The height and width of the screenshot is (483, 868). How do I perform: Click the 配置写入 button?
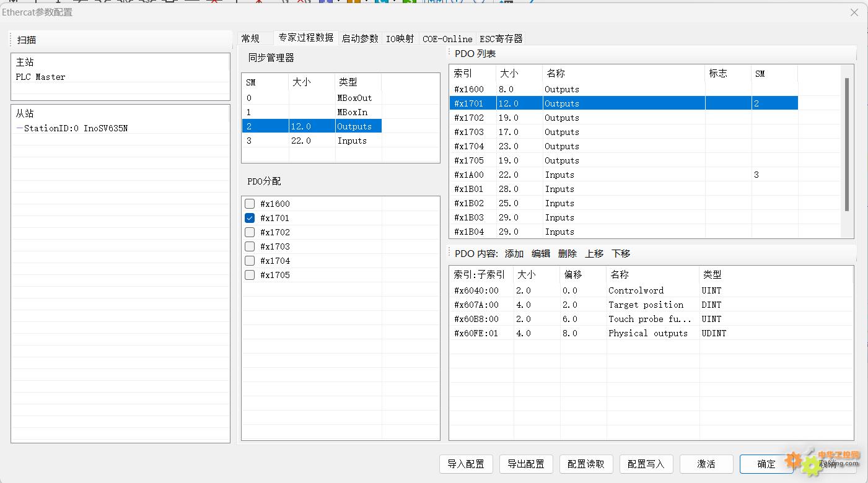pos(646,464)
